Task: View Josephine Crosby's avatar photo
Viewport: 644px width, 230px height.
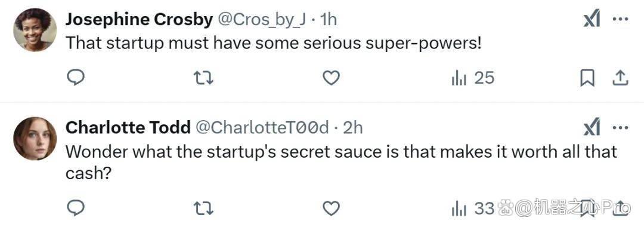Action: [35, 30]
